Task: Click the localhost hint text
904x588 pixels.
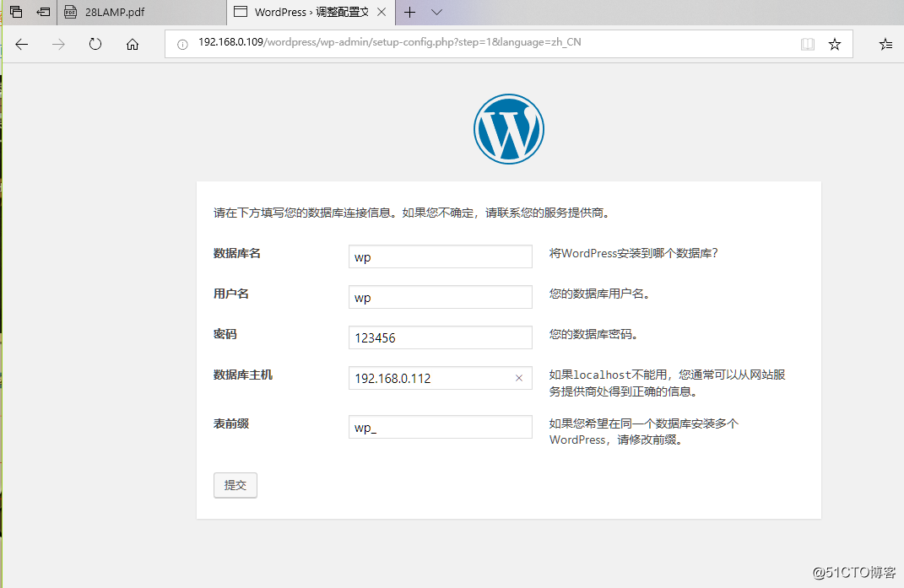Action: [667, 383]
